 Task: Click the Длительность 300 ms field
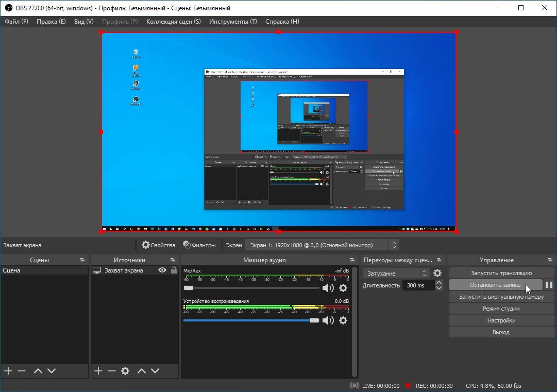click(418, 285)
